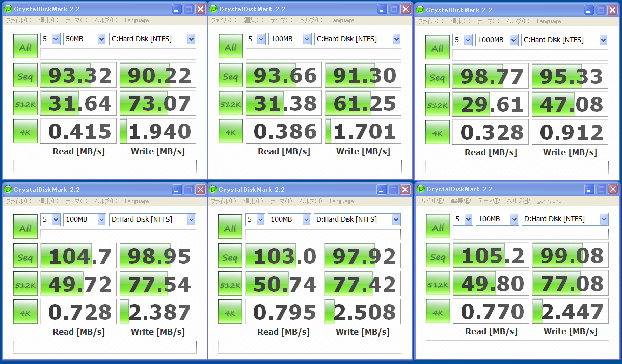Image resolution: width=622 pixels, height=364 pixels.
Task: Open the 100MB size dropdown in the C: drive window
Action: tap(290, 39)
